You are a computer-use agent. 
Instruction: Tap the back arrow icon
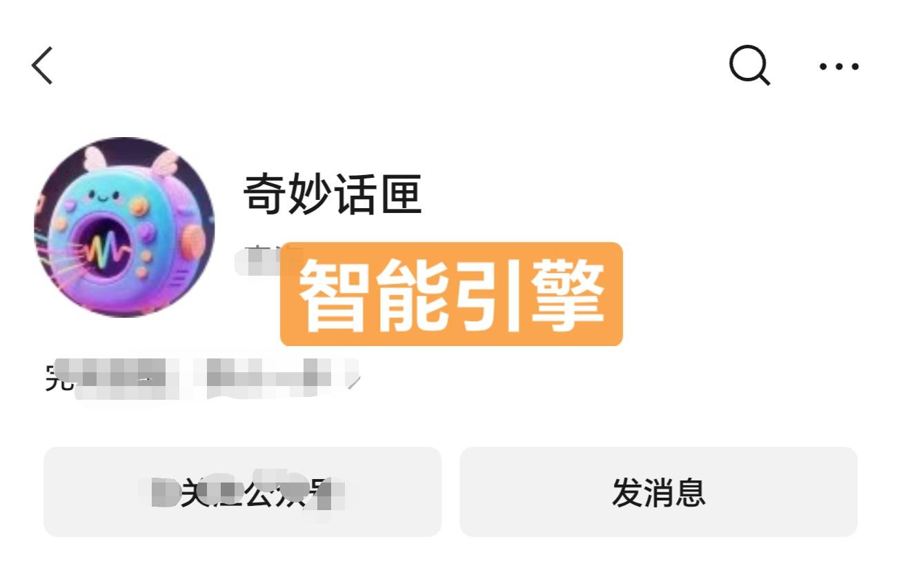(x=42, y=65)
